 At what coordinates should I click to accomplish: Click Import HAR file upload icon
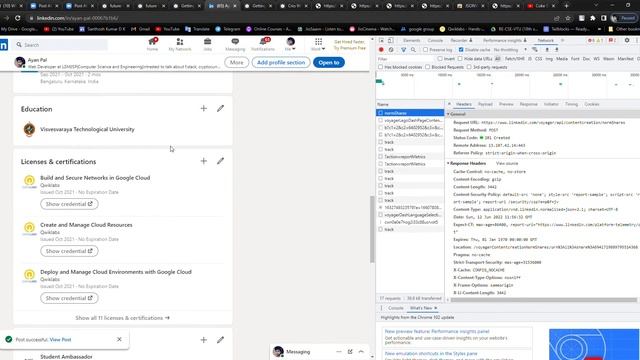pyautogui.click(x=547, y=49)
